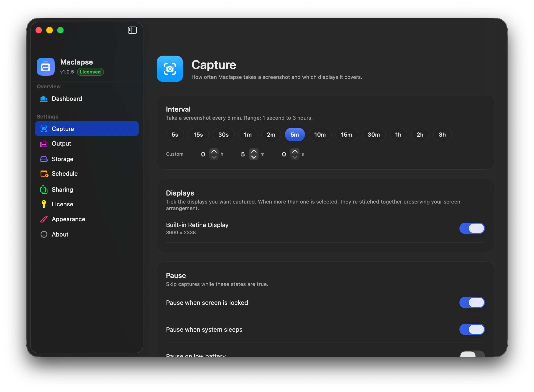Viewport: 534px width, 392px height.
Task: Decrease the custom minutes stepper
Action: 254,157
